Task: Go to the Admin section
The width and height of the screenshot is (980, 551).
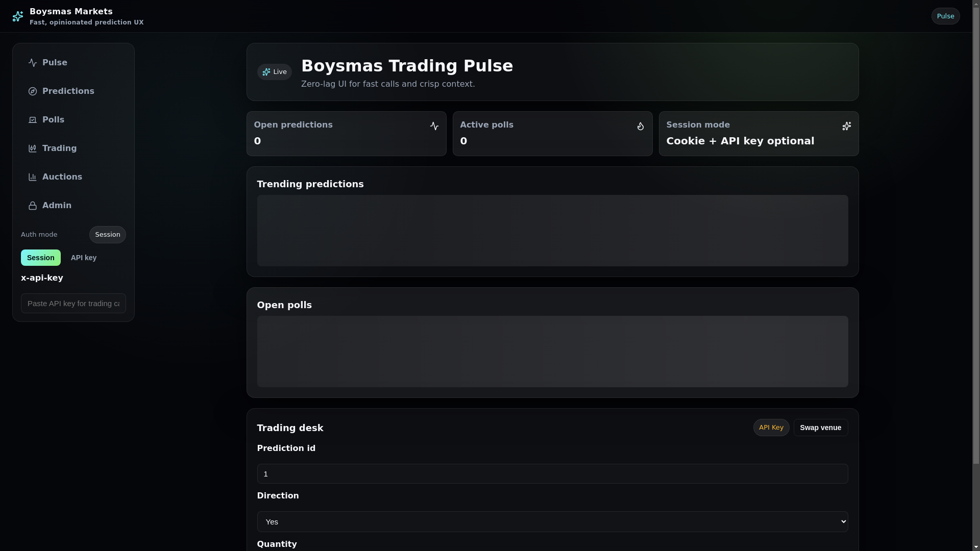Action: [x=57, y=206]
